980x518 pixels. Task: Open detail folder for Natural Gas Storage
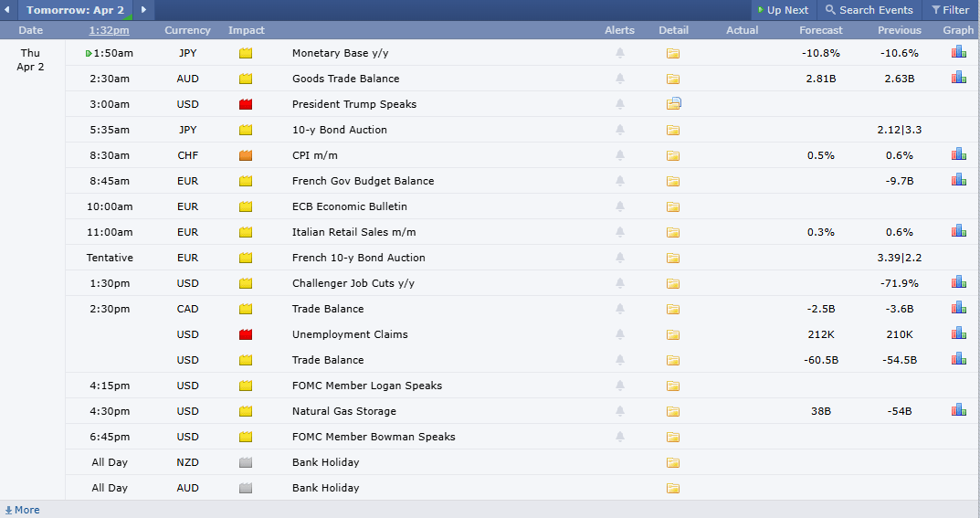[x=673, y=411]
